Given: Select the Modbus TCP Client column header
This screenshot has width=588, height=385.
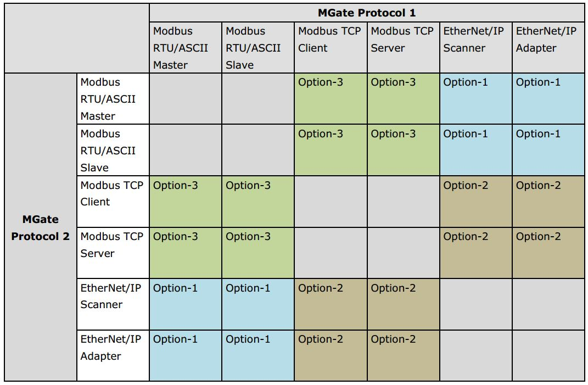Looking at the screenshot, I should tap(329, 40).
